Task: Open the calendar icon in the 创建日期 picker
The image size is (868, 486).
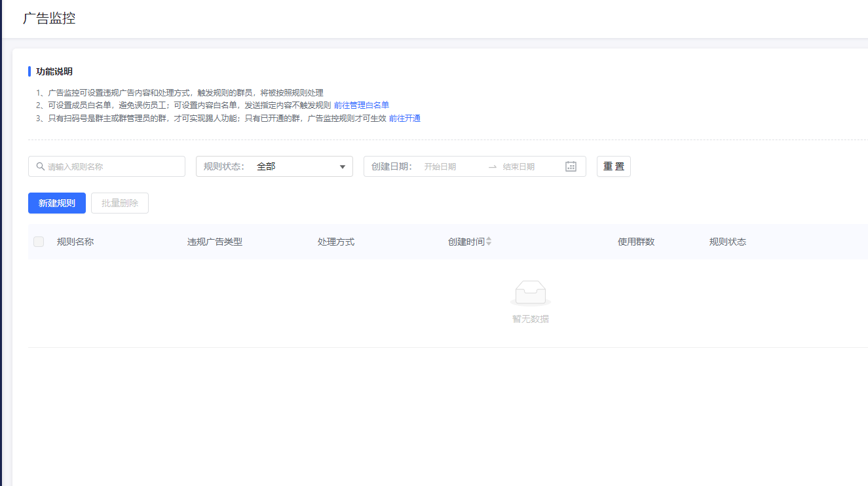Action: [x=571, y=166]
